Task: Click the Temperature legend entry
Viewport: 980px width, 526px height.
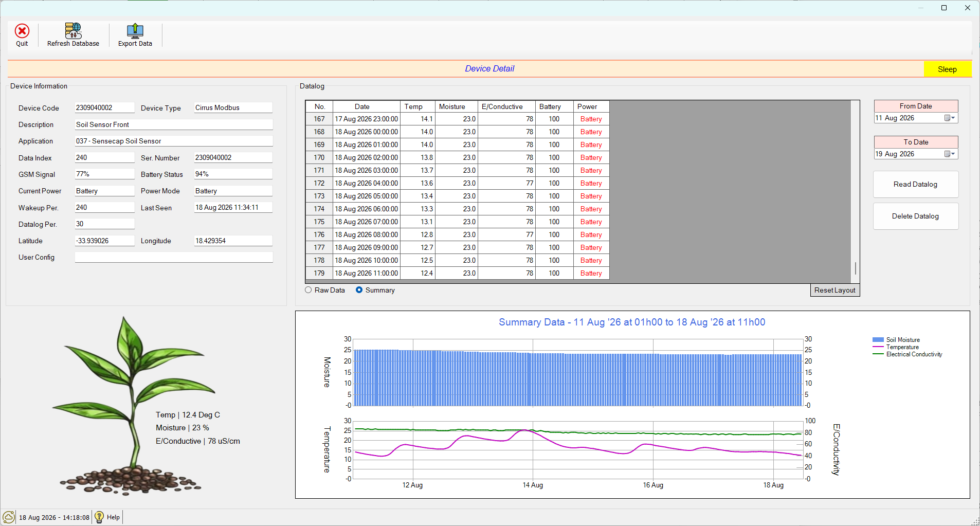Action: (x=896, y=347)
